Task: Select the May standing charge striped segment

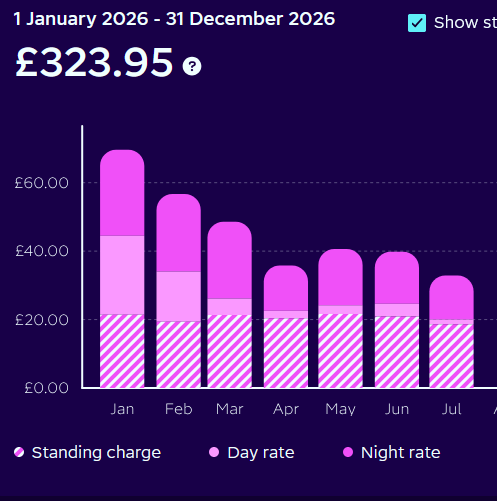Action: coord(340,351)
